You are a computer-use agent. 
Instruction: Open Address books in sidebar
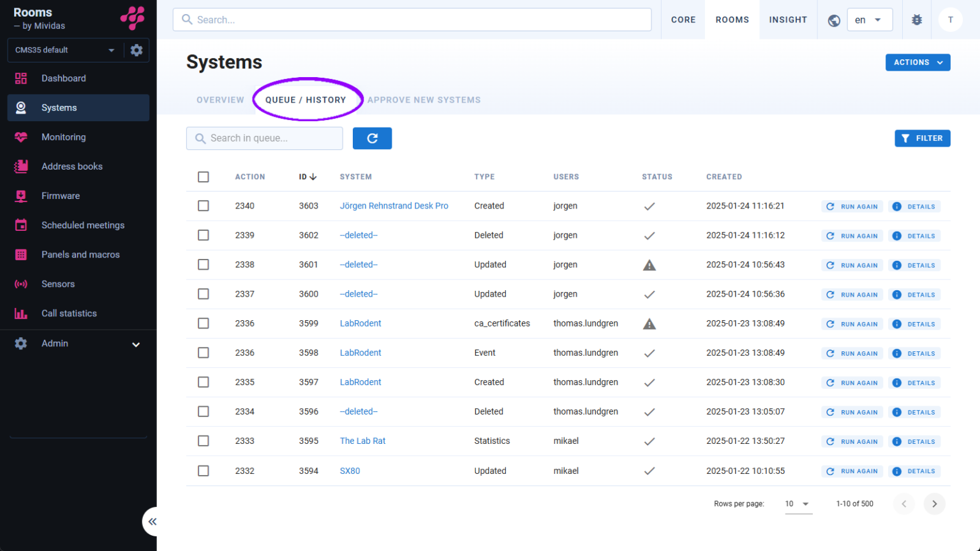pyautogui.click(x=78, y=166)
